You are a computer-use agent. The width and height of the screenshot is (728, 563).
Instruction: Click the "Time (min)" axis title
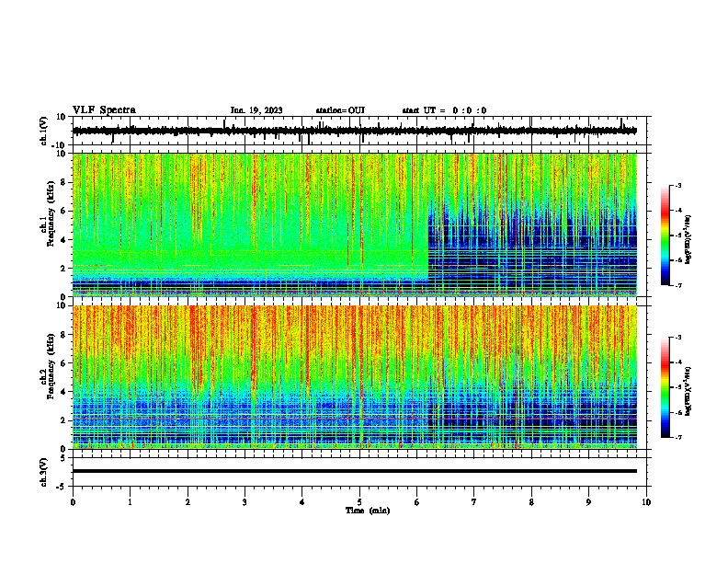click(x=368, y=511)
